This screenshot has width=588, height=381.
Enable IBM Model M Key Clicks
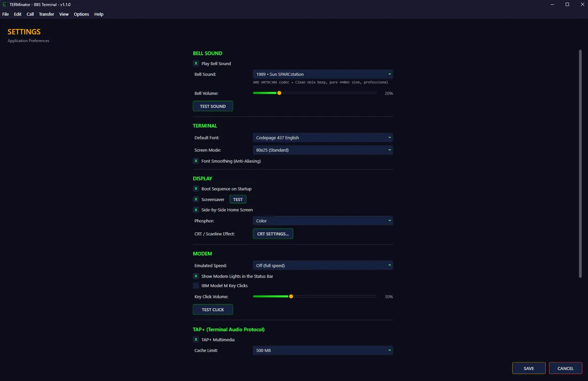pos(196,286)
